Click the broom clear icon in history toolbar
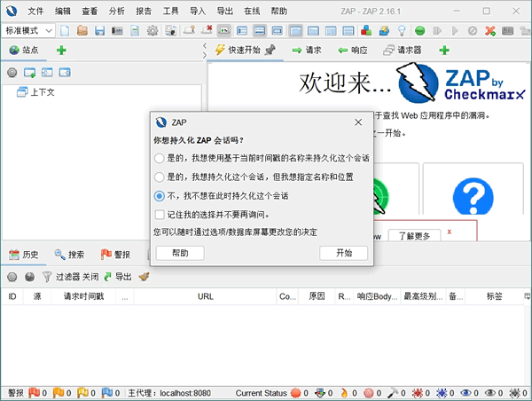 coord(144,277)
